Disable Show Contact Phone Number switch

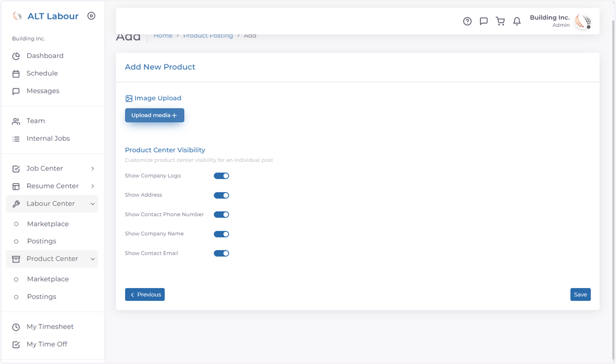(221, 215)
